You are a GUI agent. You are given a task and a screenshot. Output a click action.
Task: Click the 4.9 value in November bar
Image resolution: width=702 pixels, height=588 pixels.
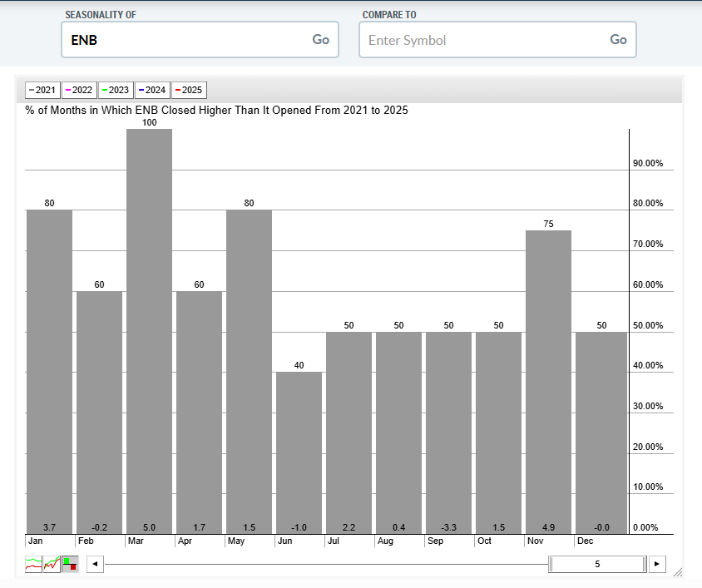[x=548, y=527]
